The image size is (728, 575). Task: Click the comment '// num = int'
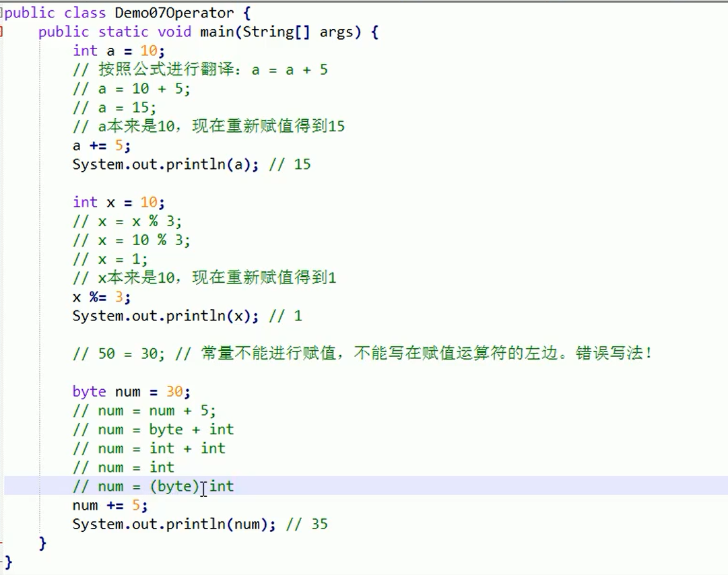(x=123, y=467)
